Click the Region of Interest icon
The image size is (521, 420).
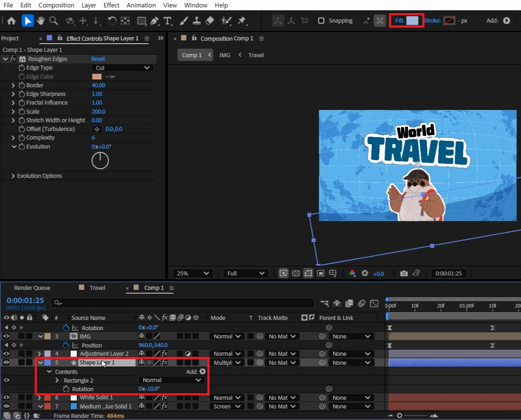(321, 273)
